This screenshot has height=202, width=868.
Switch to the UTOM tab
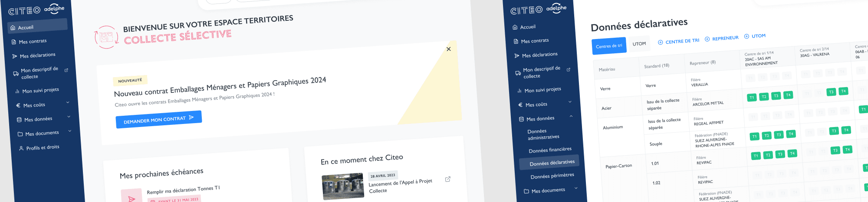639,44
